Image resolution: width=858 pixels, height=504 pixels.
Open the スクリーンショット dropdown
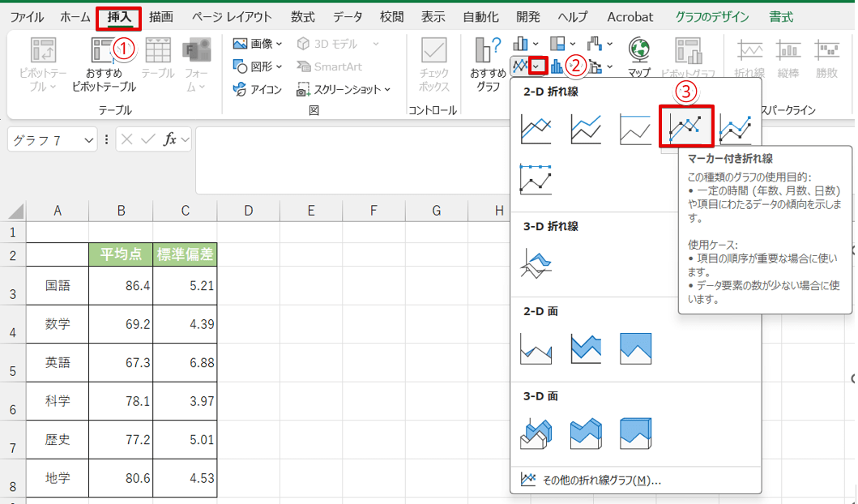coord(344,89)
